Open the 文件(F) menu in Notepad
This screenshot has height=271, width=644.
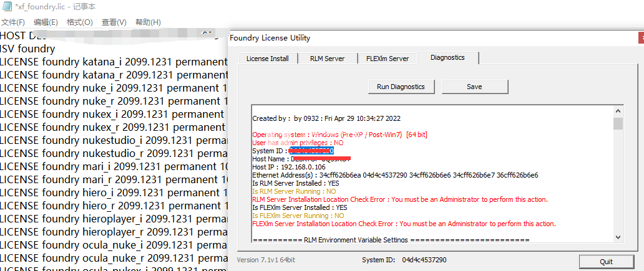pyautogui.click(x=13, y=22)
